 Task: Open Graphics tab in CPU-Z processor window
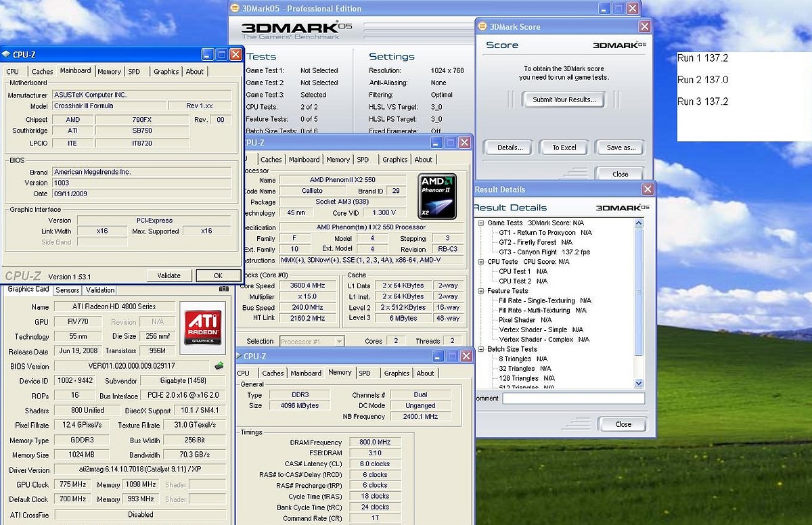click(395, 160)
